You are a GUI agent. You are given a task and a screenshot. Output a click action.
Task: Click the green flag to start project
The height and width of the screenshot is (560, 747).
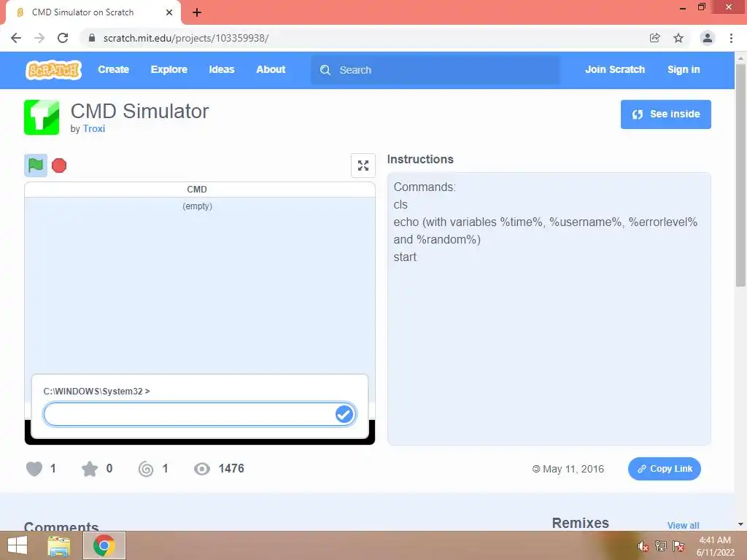click(36, 166)
